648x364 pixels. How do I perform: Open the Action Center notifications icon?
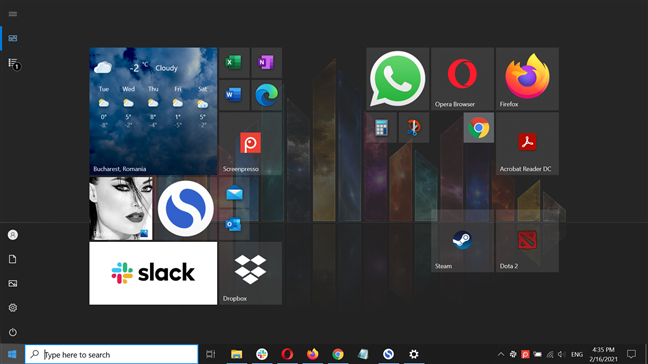[631, 354]
